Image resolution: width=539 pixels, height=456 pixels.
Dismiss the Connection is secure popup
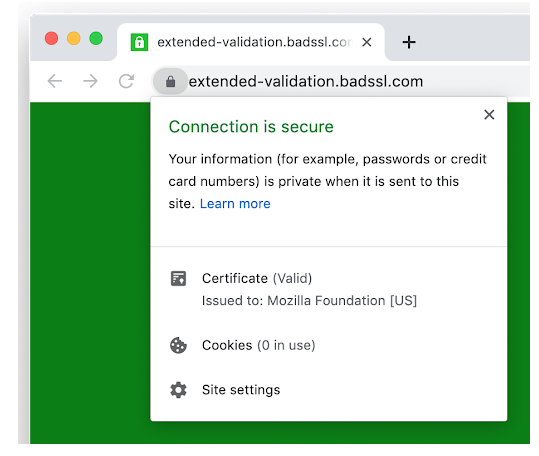pos(489,114)
